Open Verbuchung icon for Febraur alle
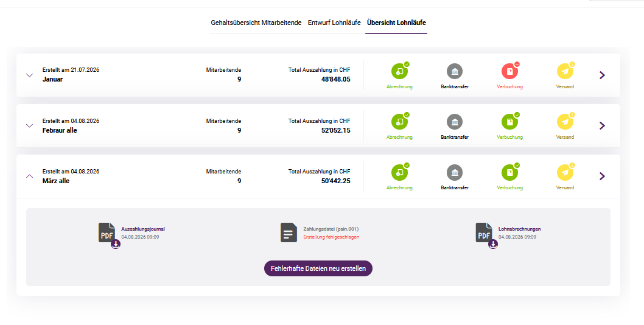 [509, 122]
